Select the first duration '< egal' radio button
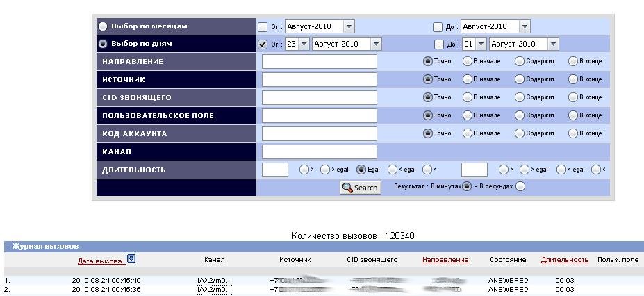644x296 pixels. pyautogui.click(x=393, y=170)
